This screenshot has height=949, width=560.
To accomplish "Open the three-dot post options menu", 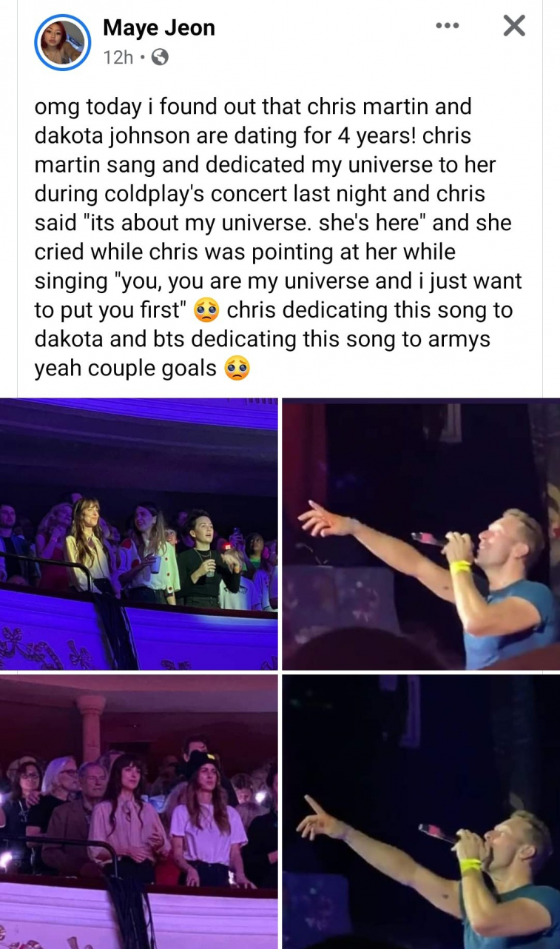I will coord(447,27).
